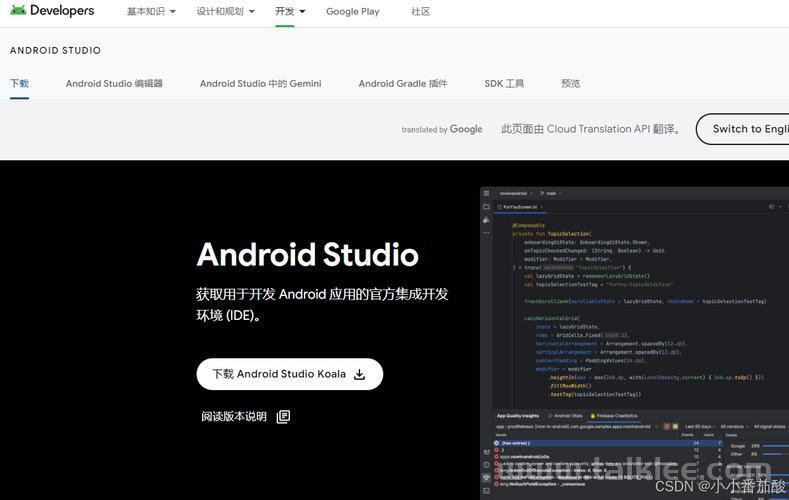Click the Switch to English button
Screen dimensions: 789x500
(x=743, y=129)
